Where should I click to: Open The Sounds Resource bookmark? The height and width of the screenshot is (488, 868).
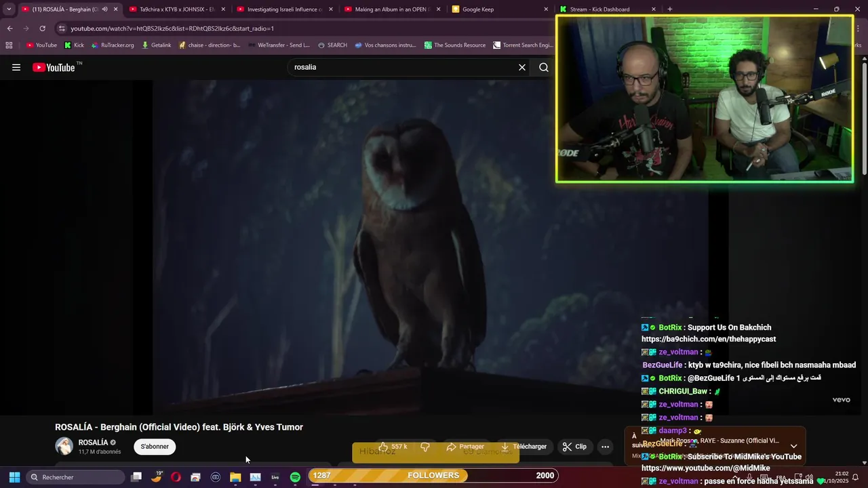click(x=455, y=45)
